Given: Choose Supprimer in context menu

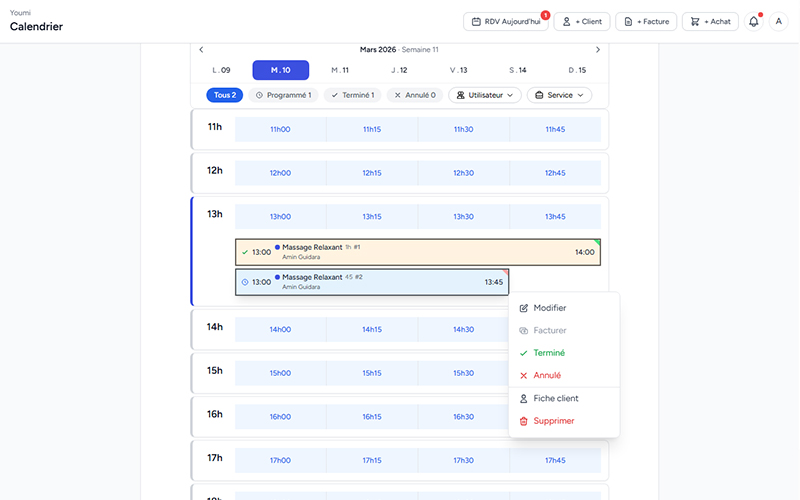Looking at the screenshot, I should [564, 420].
